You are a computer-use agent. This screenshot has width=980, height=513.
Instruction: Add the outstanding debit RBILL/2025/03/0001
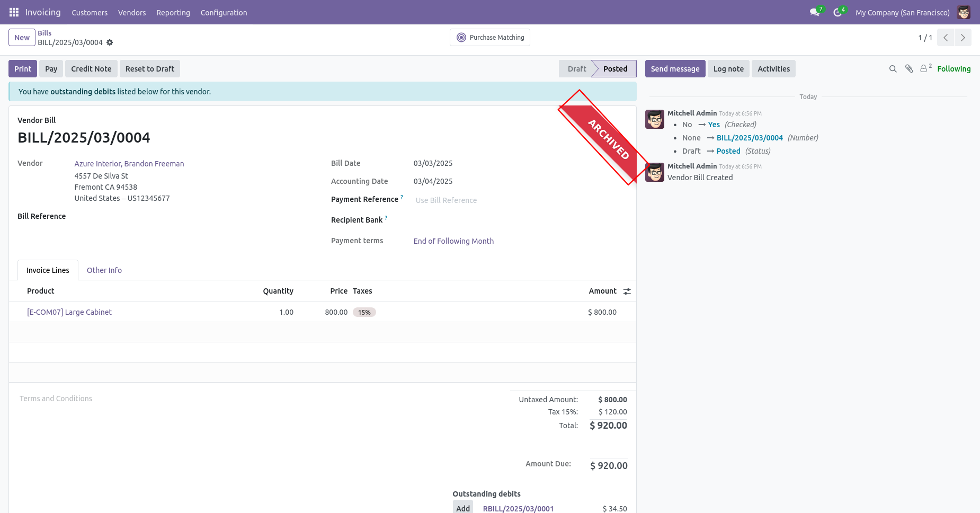(x=463, y=507)
